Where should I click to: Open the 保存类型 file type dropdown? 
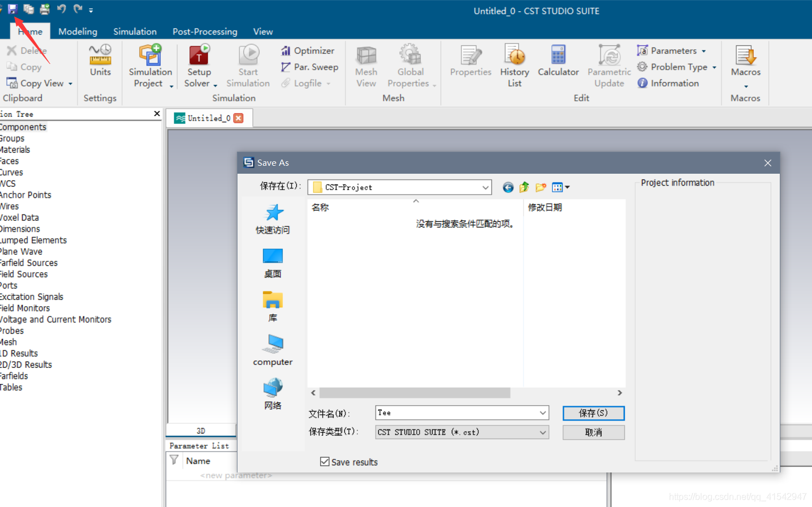coord(462,432)
